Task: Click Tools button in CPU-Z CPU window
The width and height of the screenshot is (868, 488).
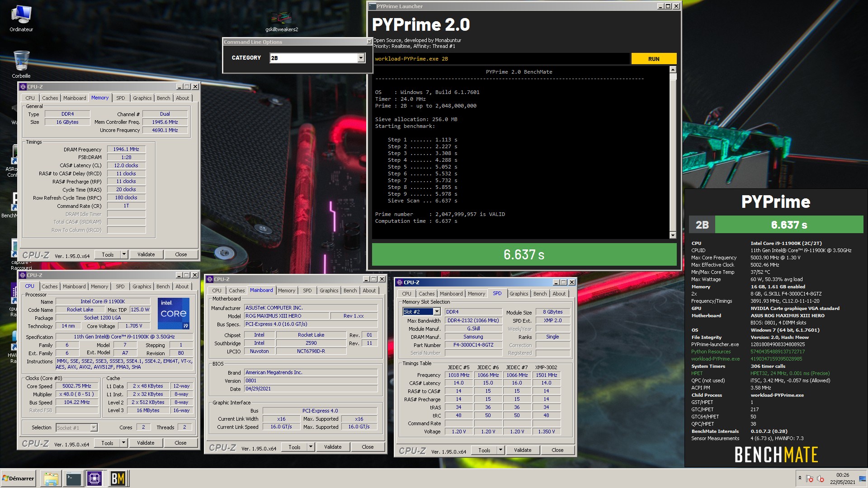Action: (108, 443)
